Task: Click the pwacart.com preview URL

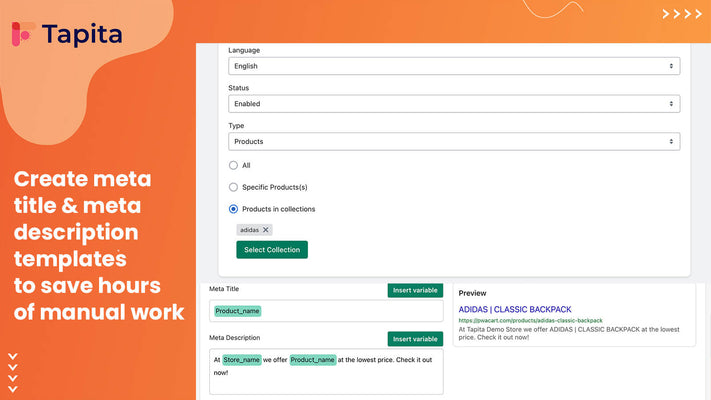Action: [530, 321]
